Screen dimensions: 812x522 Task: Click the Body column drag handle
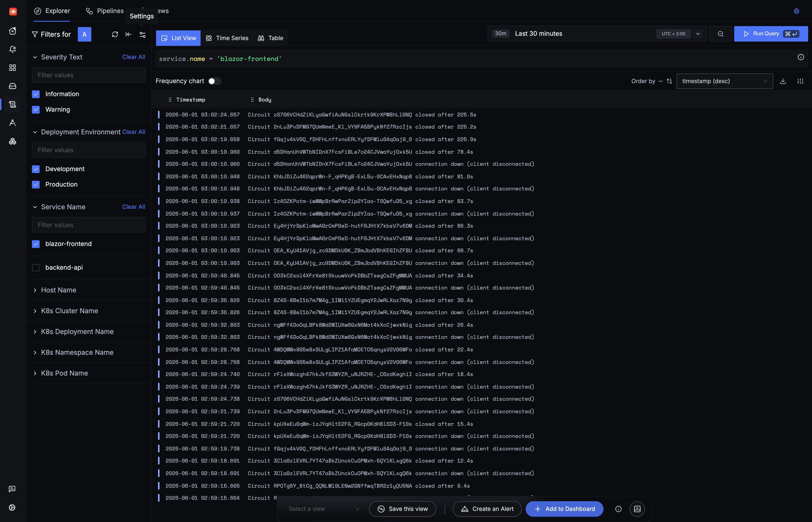pyautogui.click(x=252, y=100)
